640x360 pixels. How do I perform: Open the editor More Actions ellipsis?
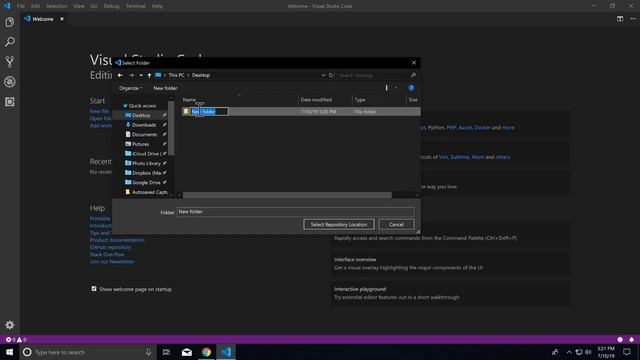point(633,19)
